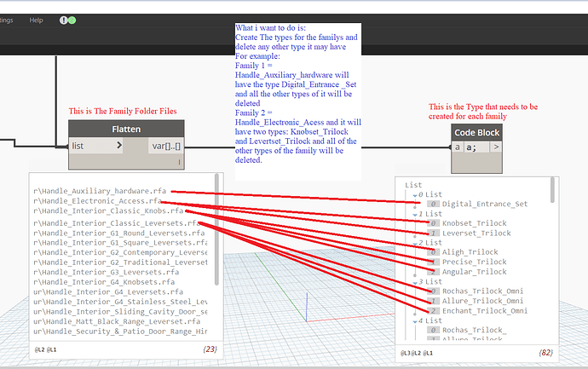Select the Angular_Trilock item
This screenshot has height=369, width=588.
coord(474,272)
